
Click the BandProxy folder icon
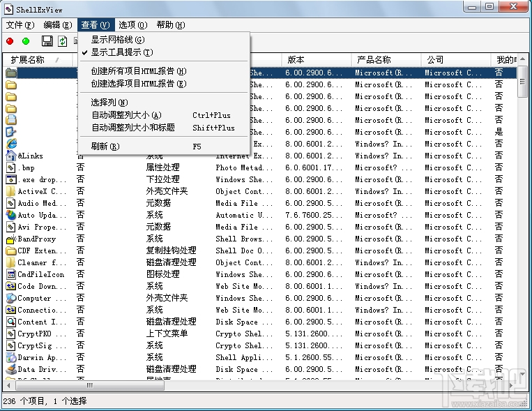(11, 239)
